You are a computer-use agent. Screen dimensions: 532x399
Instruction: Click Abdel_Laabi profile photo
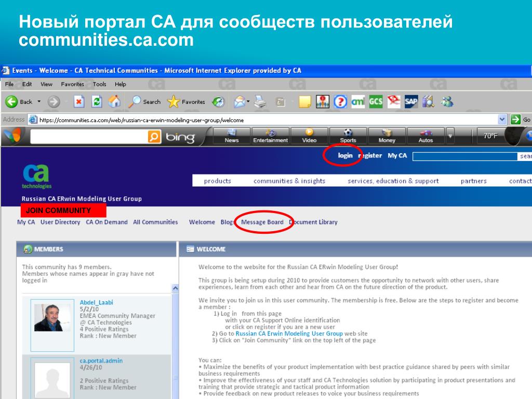pyautogui.click(x=52, y=317)
